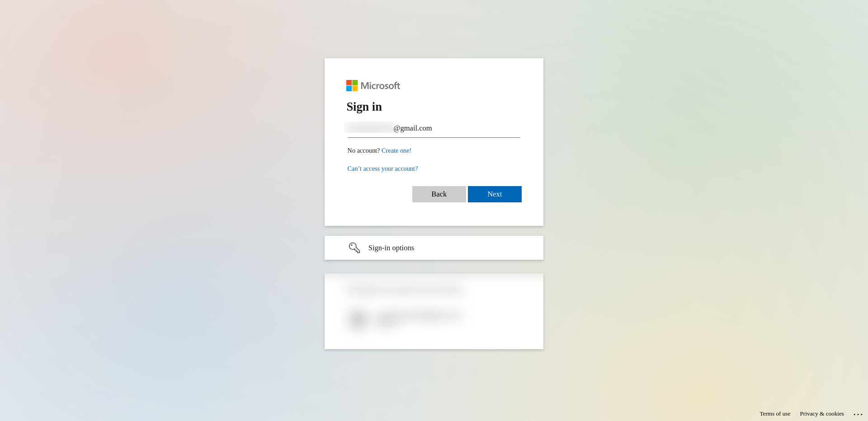The image size is (868, 421).
Task: Click the key icon beside Sign-in options
Action: [x=354, y=248]
